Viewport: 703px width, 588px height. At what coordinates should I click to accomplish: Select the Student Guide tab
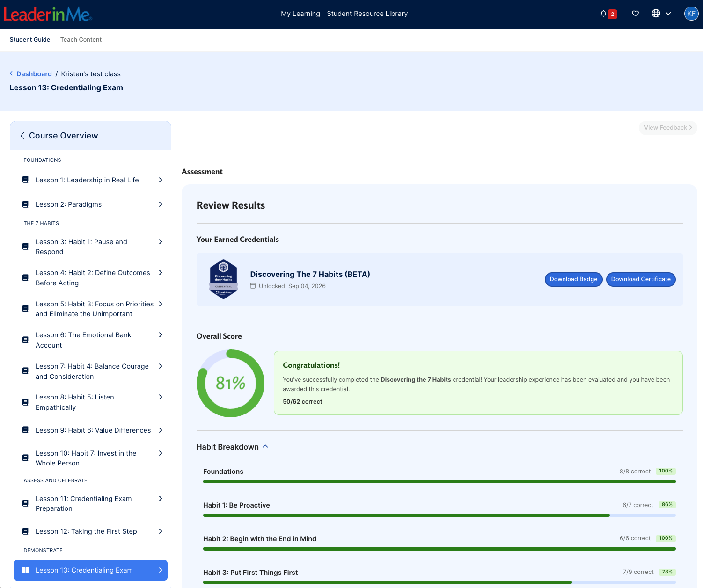30,40
